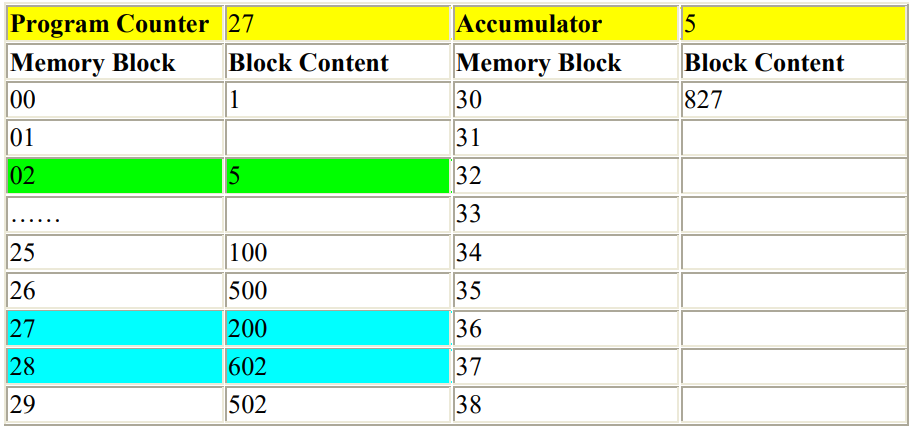The width and height of the screenshot is (916, 430).
Task: Click cyan content cell showing 200
Action: 338,328
